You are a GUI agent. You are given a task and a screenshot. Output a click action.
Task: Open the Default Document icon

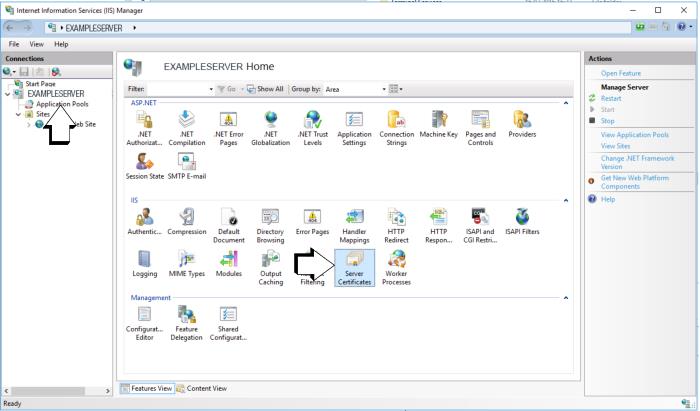click(x=228, y=220)
